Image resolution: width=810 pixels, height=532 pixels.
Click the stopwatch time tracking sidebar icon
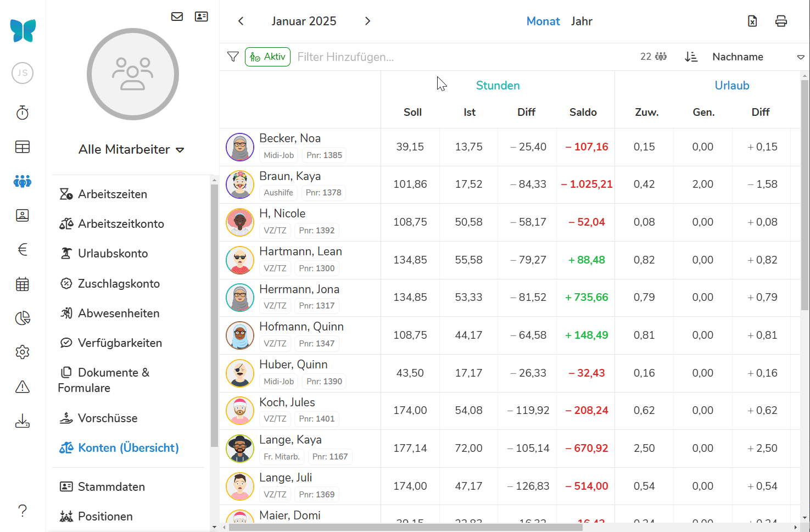coord(23,113)
